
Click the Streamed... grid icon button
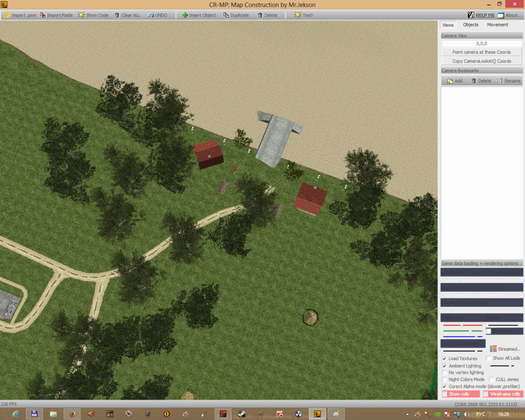(x=505, y=349)
